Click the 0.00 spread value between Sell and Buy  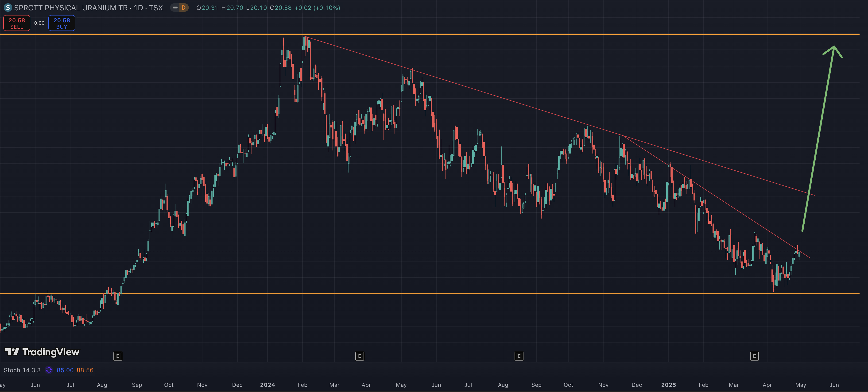point(39,23)
